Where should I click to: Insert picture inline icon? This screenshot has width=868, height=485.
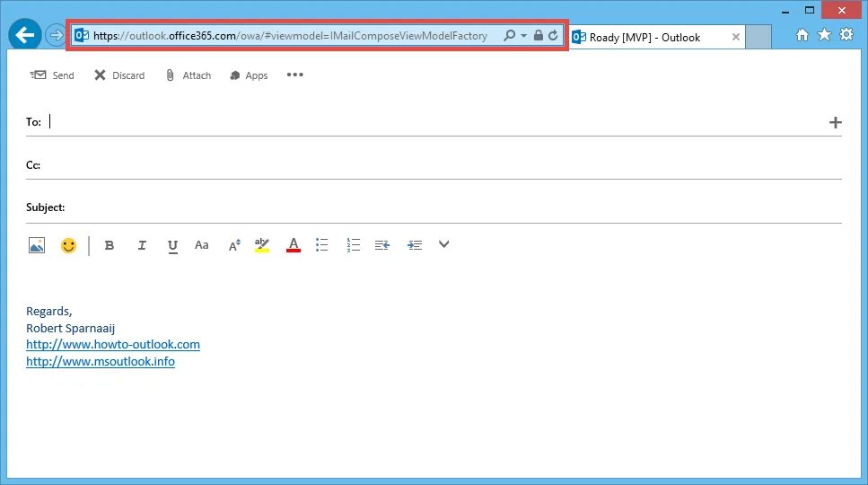click(x=37, y=244)
